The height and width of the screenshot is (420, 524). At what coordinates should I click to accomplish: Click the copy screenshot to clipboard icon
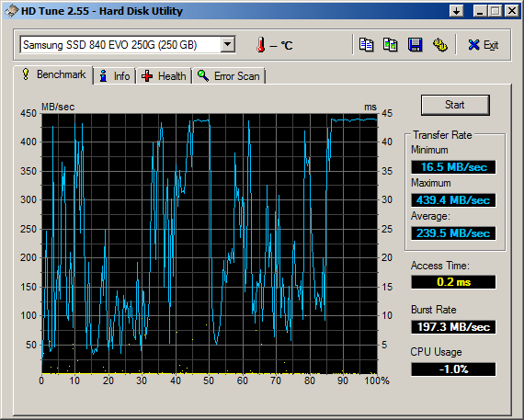pos(391,45)
